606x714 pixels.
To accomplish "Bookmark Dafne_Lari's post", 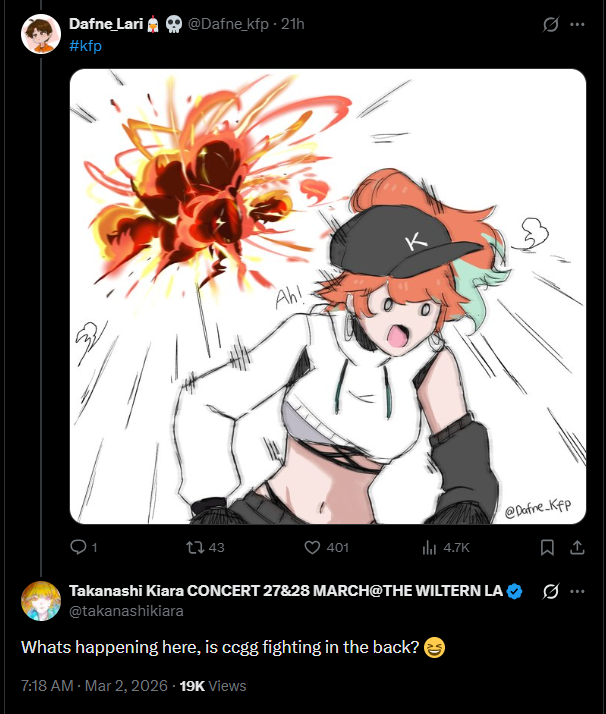I will [547, 547].
